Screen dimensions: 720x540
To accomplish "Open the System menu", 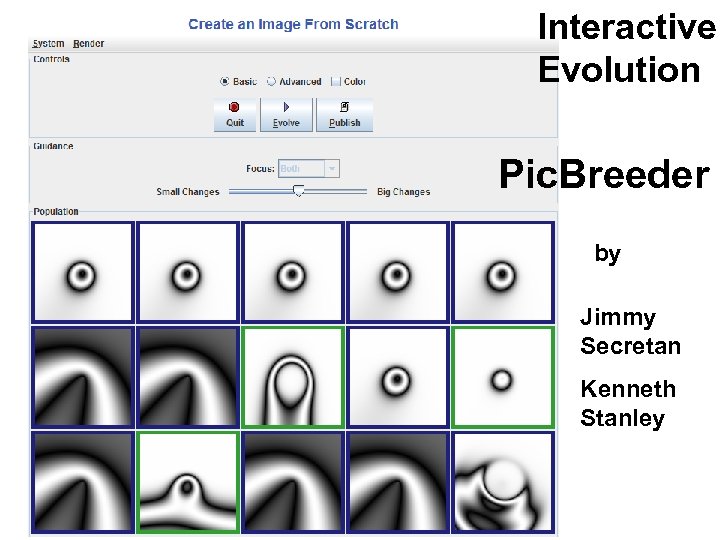I will coord(48,44).
